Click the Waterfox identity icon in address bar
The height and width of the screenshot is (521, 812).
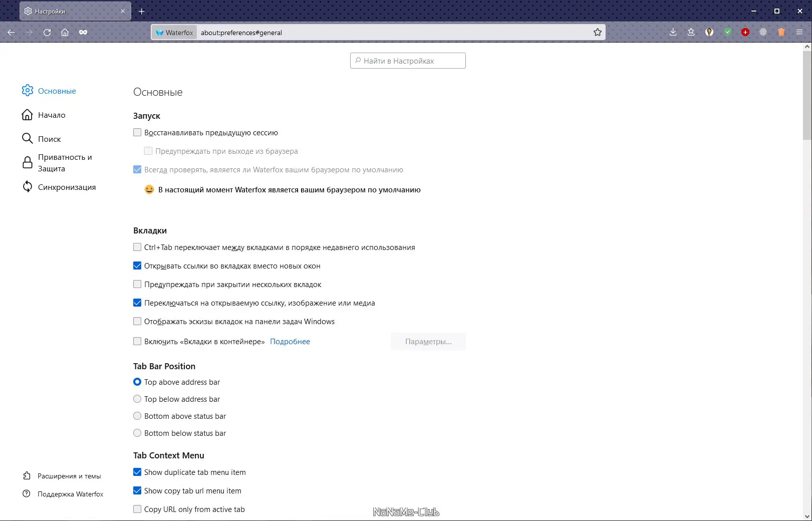pyautogui.click(x=174, y=33)
